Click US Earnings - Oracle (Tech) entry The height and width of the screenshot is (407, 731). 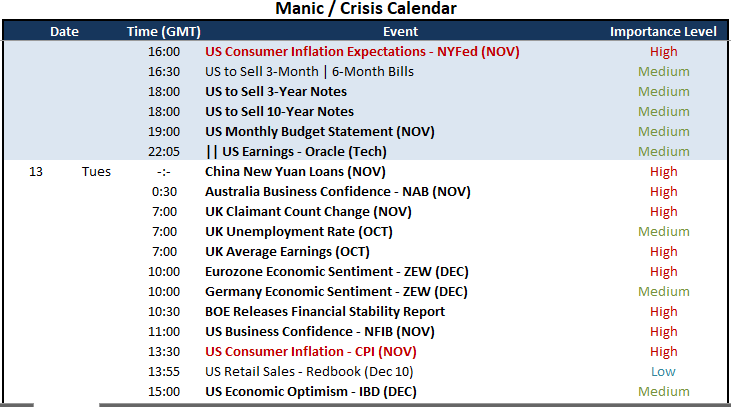296,152
